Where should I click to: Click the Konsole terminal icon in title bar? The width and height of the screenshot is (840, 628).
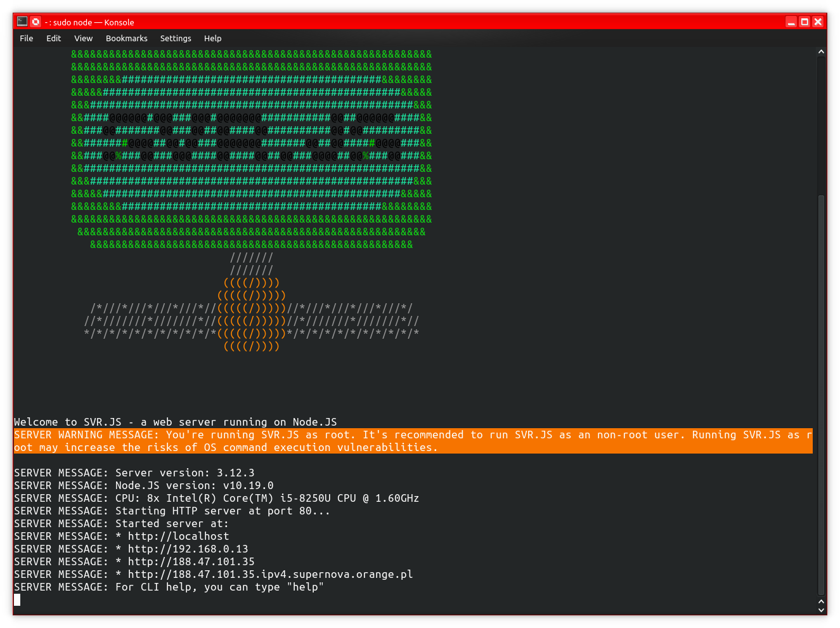pos(22,22)
